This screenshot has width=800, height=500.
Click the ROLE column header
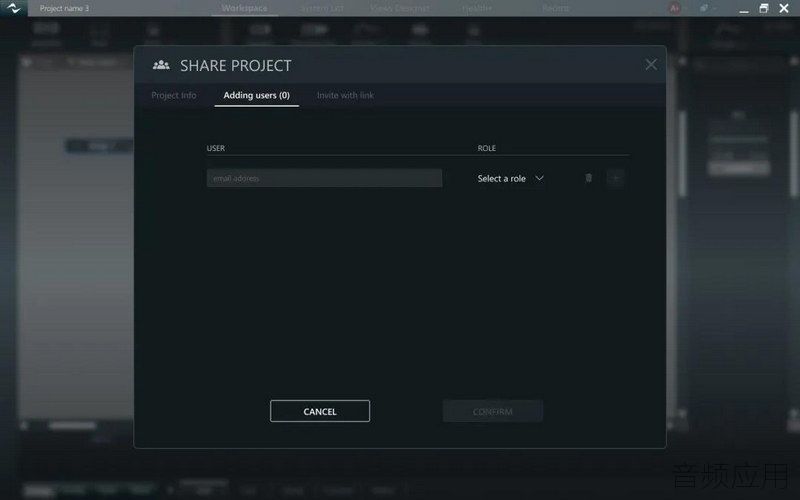pos(487,148)
